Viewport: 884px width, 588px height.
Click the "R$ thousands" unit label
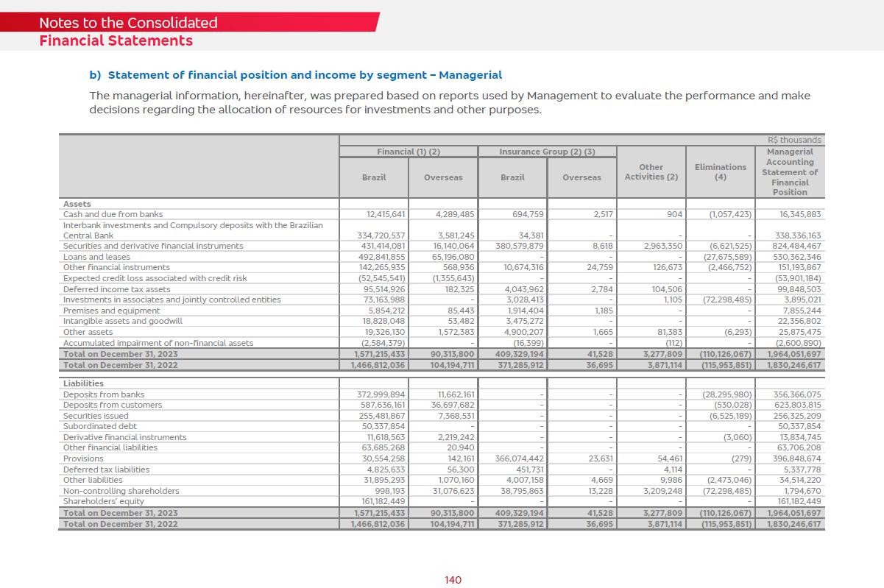click(x=794, y=140)
